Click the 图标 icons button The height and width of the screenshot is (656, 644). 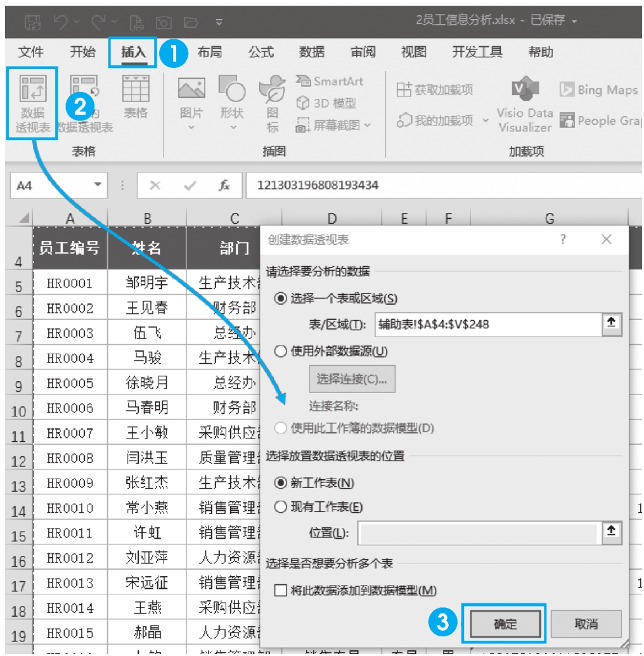pyautogui.click(x=273, y=103)
